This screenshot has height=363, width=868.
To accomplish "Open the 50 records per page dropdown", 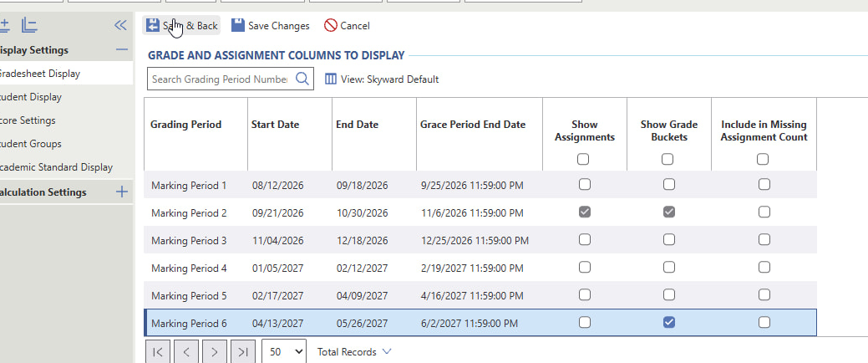I will [284, 352].
